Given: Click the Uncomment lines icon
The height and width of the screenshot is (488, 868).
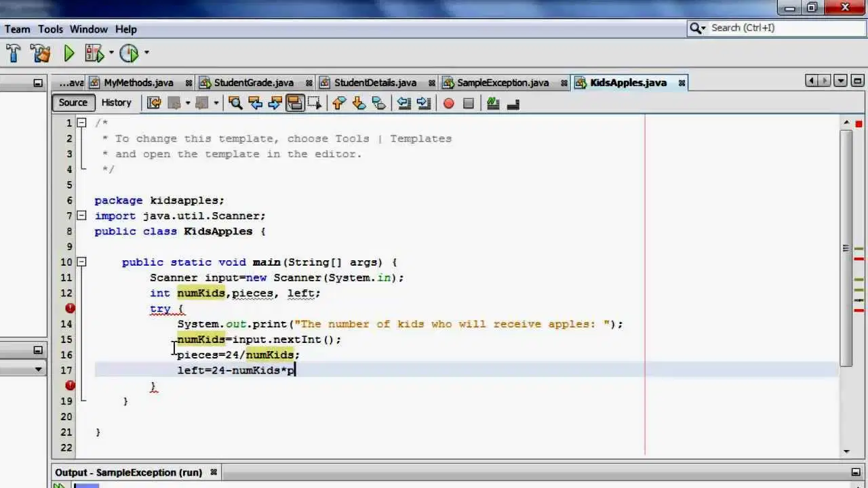Looking at the screenshot, I should [x=513, y=103].
